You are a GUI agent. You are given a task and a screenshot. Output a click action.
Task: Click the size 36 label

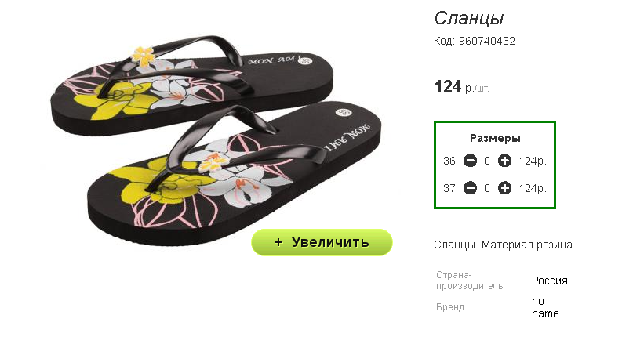(449, 161)
